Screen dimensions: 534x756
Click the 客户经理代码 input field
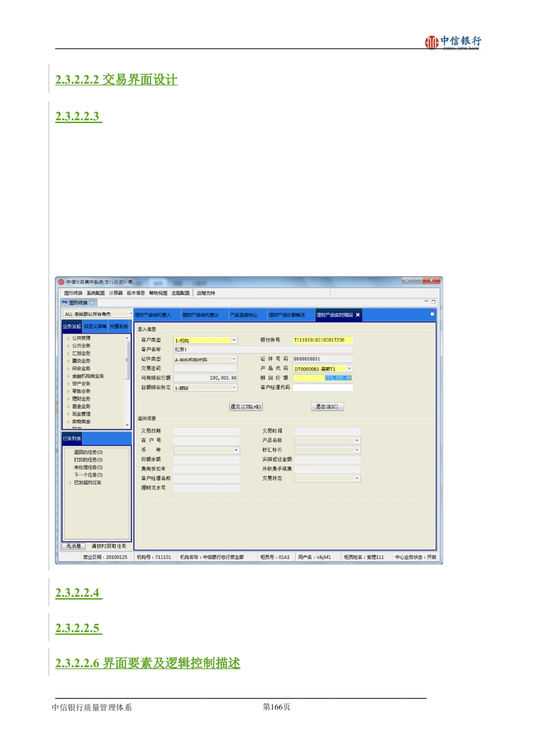click(x=323, y=387)
